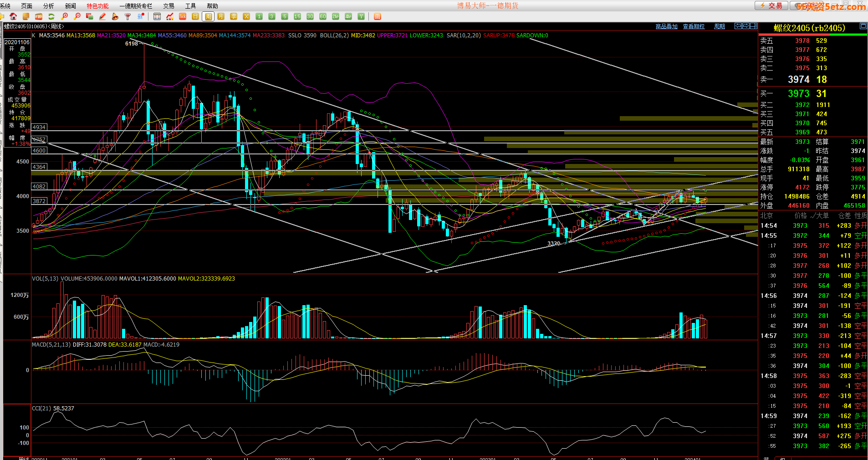Viewport: 868px width, 460px height.
Task: Select the monthly 月 period button
Action: (221, 16)
